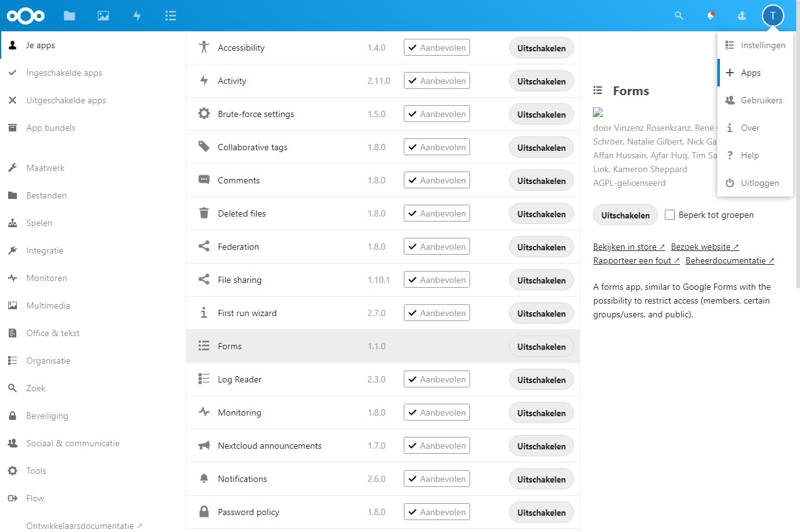Show Ingeschakelde apps category
The height and width of the screenshot is (532, 800).
(x=64, y=73)
